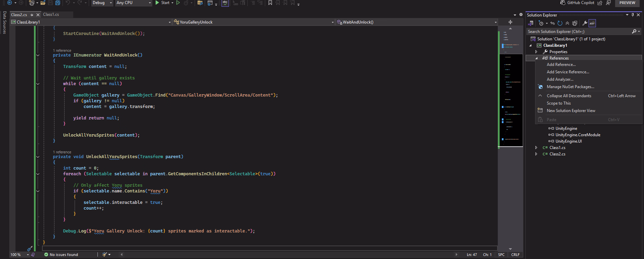
Task: Choose Add Reference in the context menu
Action: (x=561, y=65)
